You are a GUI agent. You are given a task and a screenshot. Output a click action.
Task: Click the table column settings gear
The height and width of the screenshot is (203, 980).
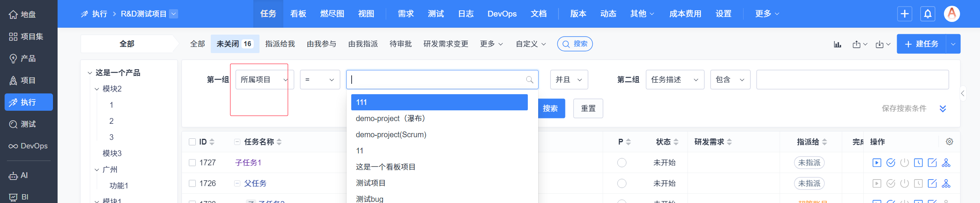pos(949,141)
